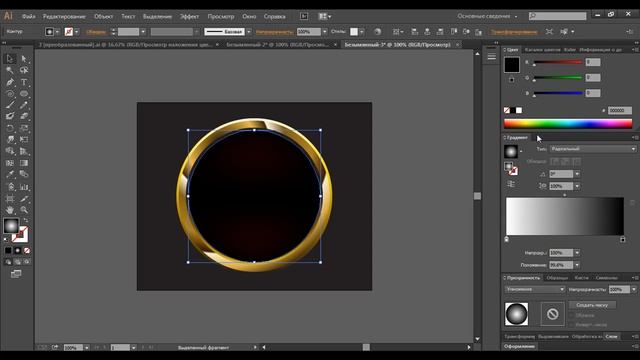Image resolution: width=640 pixels, height=360 pixels.
Task: Select the Selection (black arrow) tool
Action: (10, 59)
